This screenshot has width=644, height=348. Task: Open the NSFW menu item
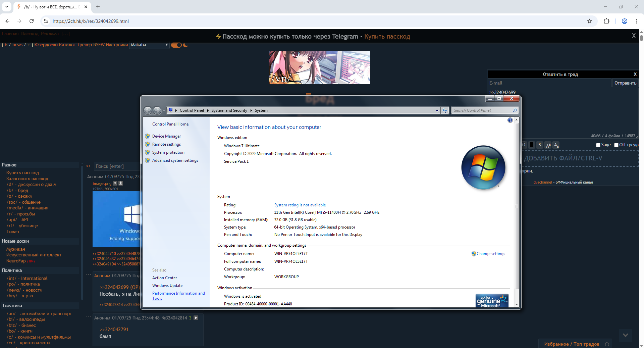click(x=99, y=45)
